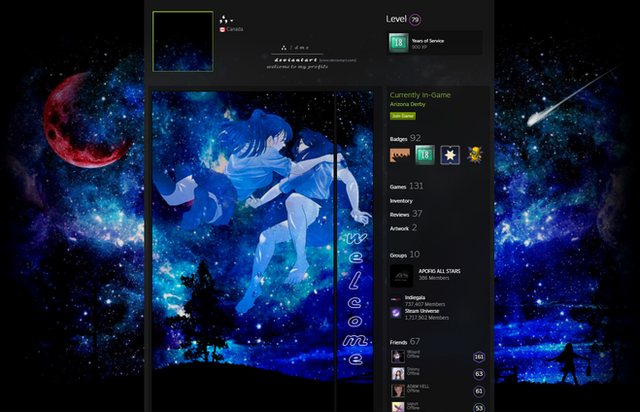Open the Artwork 2 link
Image resolution: width=640 pixels, height=412 pixels.
tap(403, 228)
